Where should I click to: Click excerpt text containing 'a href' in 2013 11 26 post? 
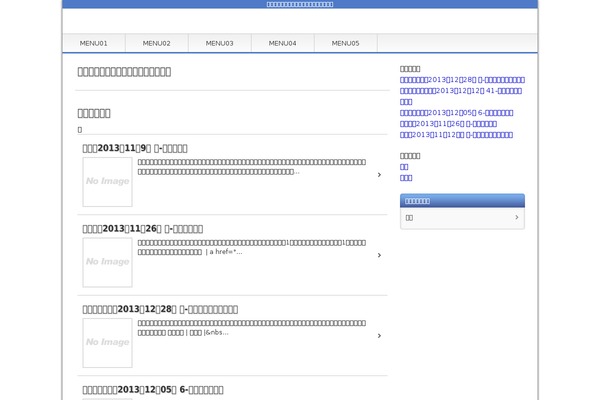pyautogui.click(x=251, y=247)
